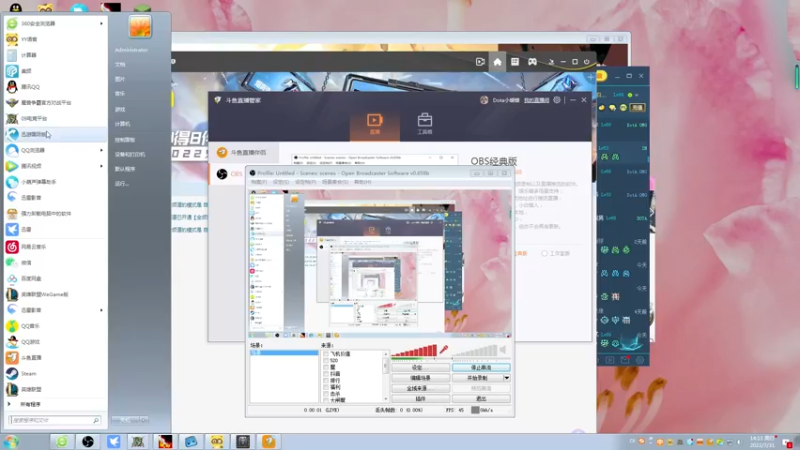Adjust red microphone volume meter in OBS
This screenshot has width=800, height=450.
tap(414, 351)
